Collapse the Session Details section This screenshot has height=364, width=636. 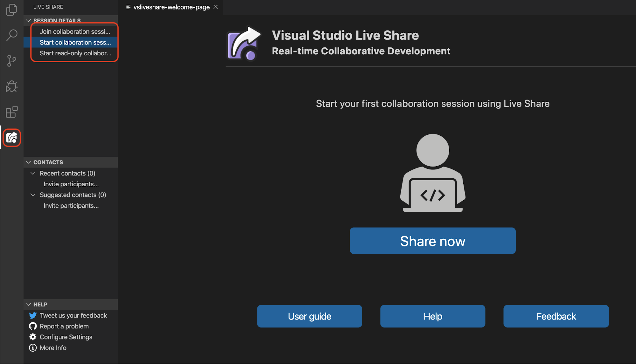pyautogui.click(x=28, y=21)
